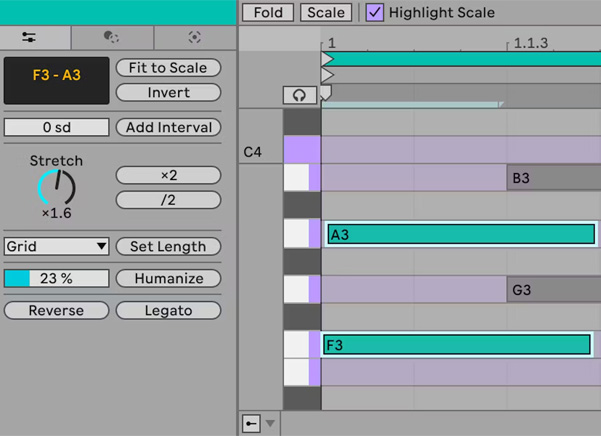Screen dimensions: 601x436
Task: Click the loop start marker triangle
Action: pyautogui.click(x=327, y=59)
